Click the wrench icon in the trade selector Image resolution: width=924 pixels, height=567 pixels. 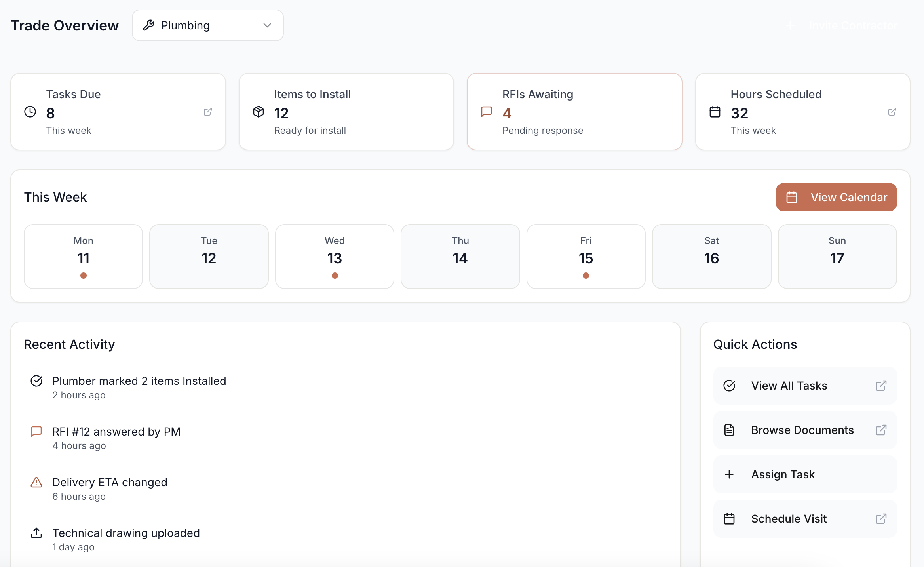pyautogui.click(x=148, y=25)
